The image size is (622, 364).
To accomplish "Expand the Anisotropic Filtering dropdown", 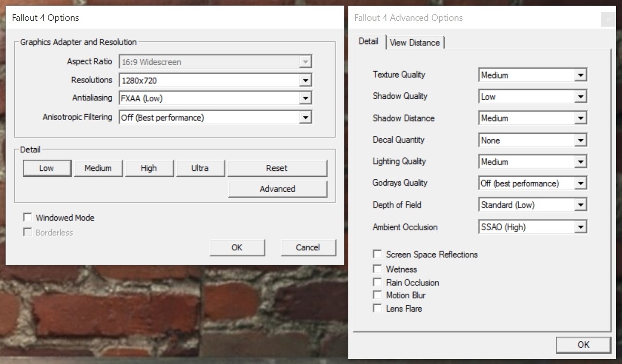I will click(215, 118).
